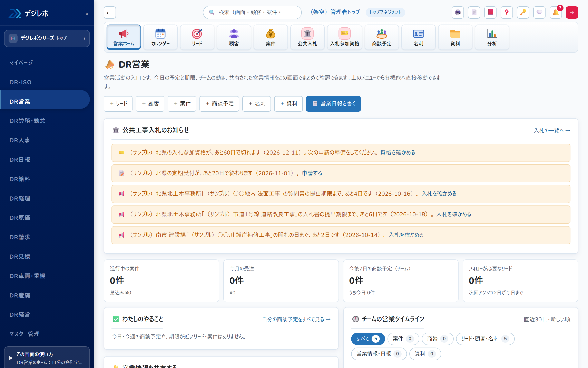This screenshot has width=588, height=368.
Task: Expand この画面の使い方 help panel
Action: [x=47, y=358]
